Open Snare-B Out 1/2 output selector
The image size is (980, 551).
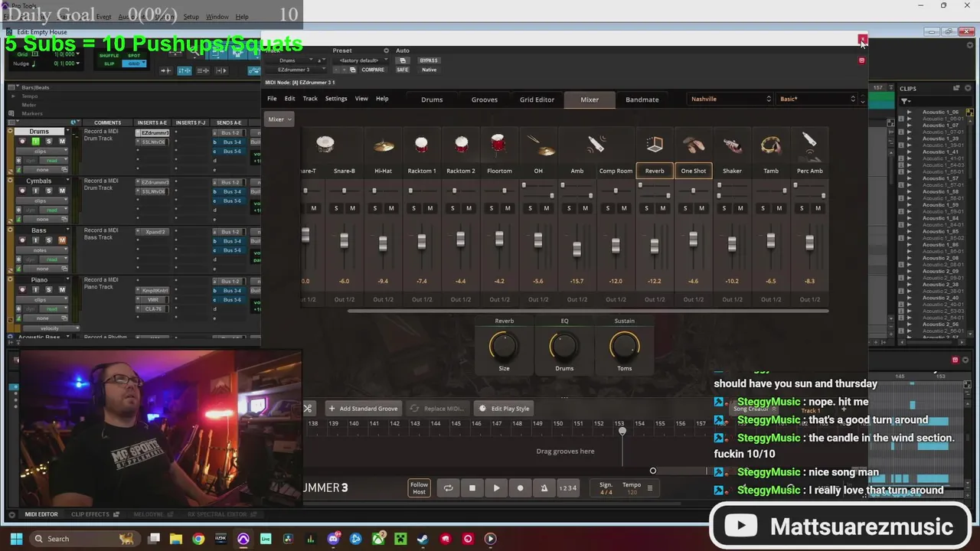(345, 300)
